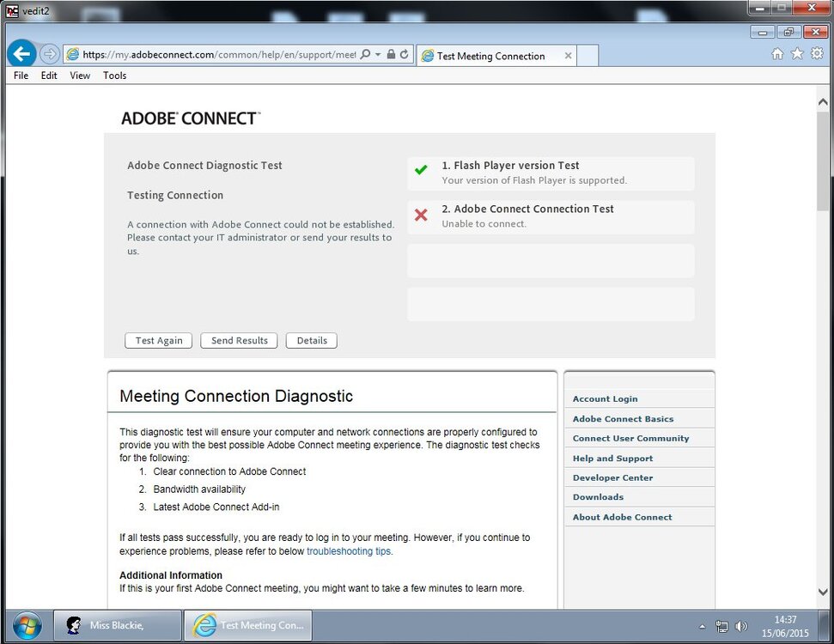The height and width of the screenshot is (644, 834).
Task: Click the Home icon in browser toolbar
Action: [777, 54]
